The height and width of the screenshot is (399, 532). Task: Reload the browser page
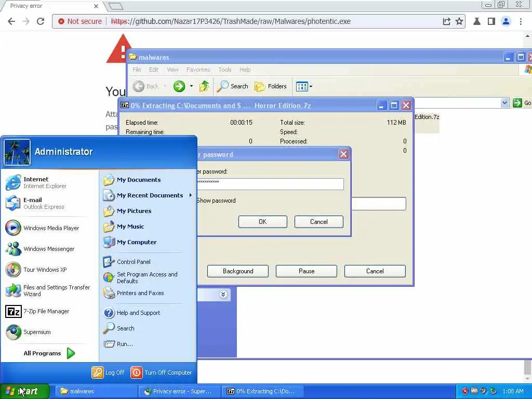(x=41, y=21)
